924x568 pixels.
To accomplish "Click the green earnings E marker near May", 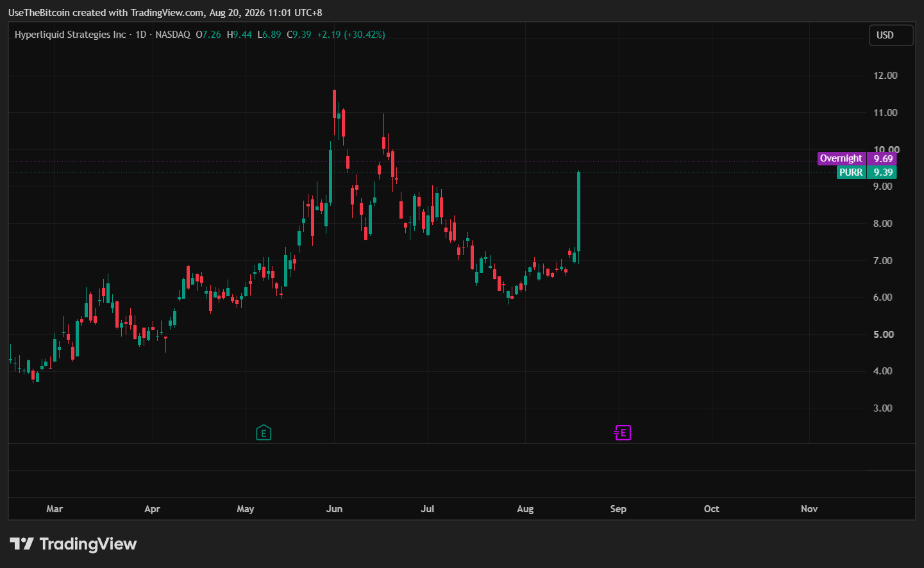I will point(264,433).
